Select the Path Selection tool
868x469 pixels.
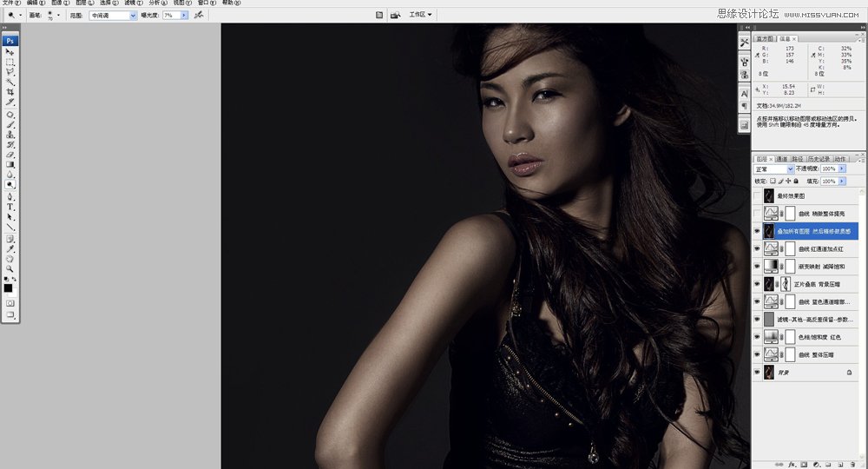(10, 216)
